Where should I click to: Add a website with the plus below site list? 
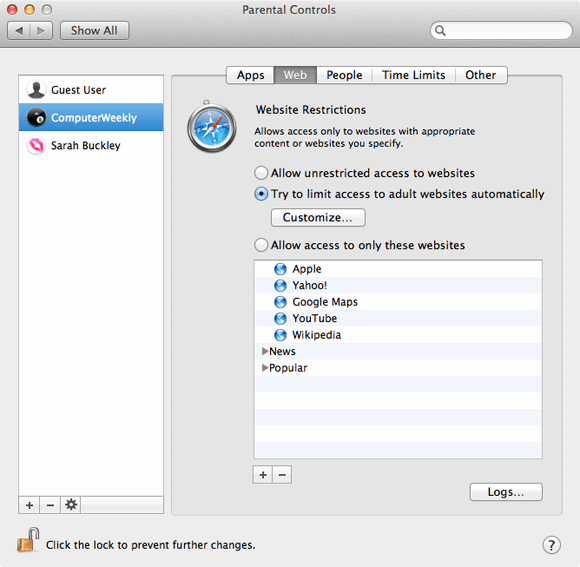click(263, 475)
